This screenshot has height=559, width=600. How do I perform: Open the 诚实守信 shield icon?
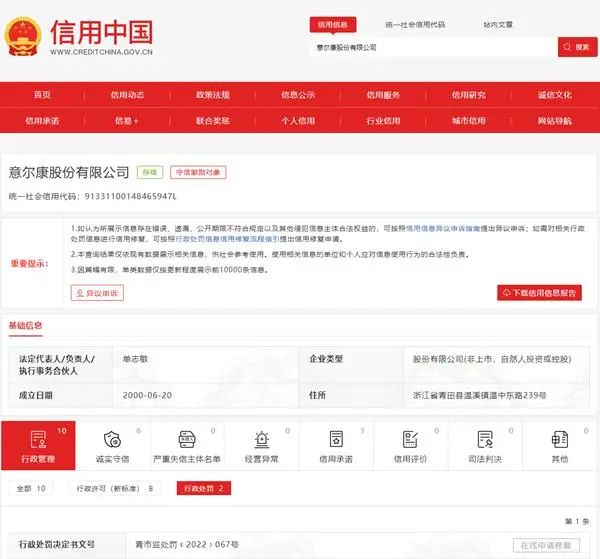coord(112,439)
